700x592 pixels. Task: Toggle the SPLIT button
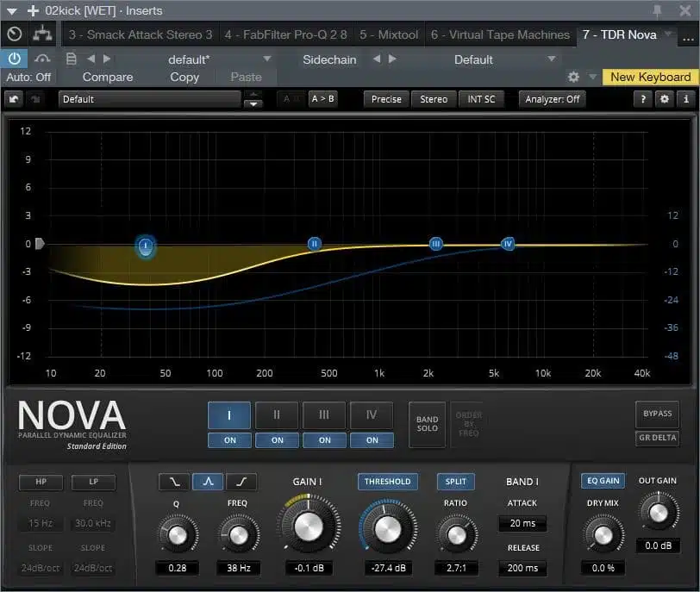coord(455,482)
